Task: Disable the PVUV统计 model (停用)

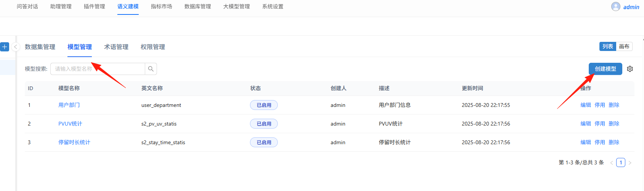Action: pyautogui.click(x=600, y=124)
